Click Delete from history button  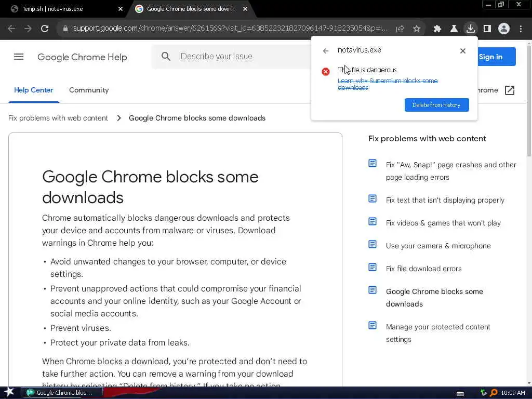click(436, 105)
